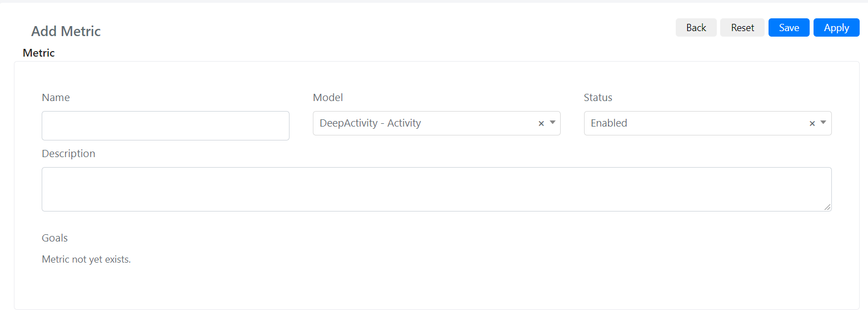The height and width of the screenshot is (317, 868).
Task: Click the Model field label
Action: pos(328,98)
